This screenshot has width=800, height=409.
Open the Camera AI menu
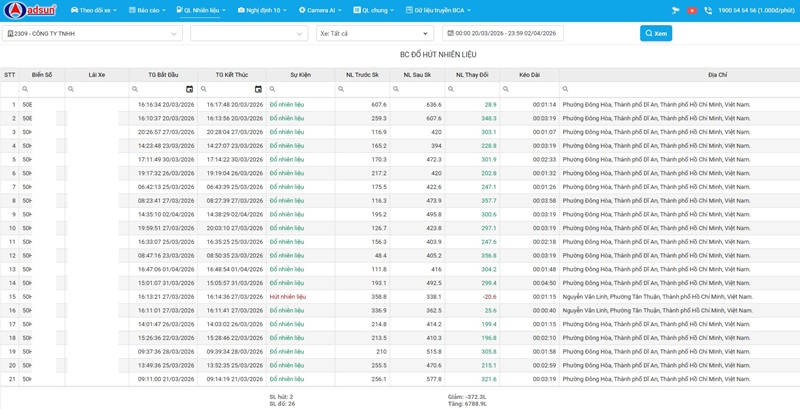tap(319, 10)
